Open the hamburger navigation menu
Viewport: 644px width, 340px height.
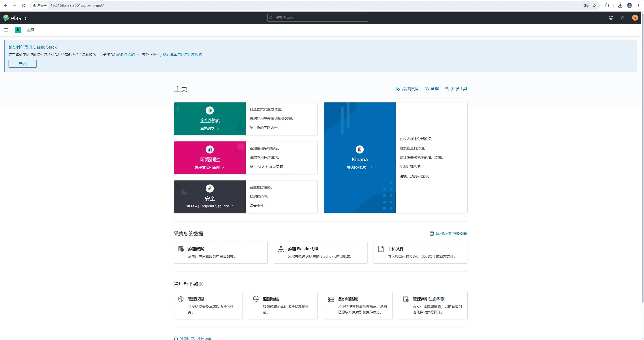click(x=6, y=30)
